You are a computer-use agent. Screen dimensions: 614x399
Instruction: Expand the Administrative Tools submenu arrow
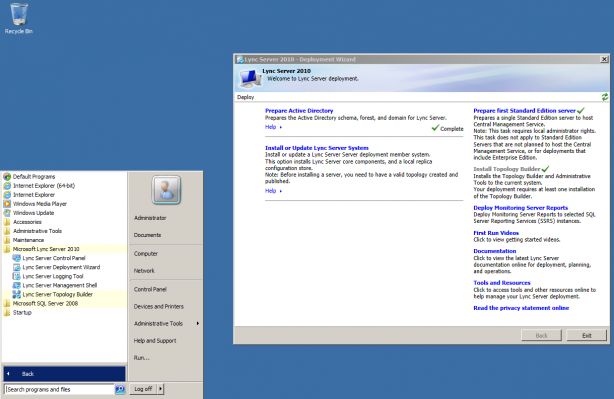coord(198,323)
